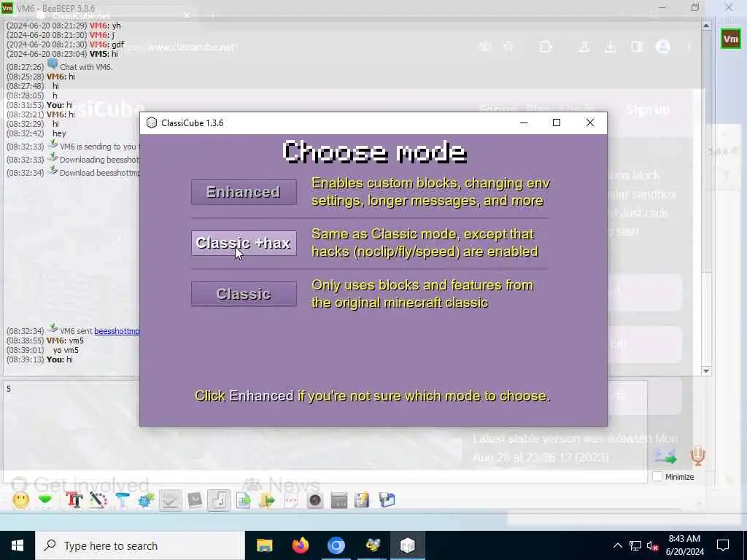Click the send file icon

coord(244,500)
